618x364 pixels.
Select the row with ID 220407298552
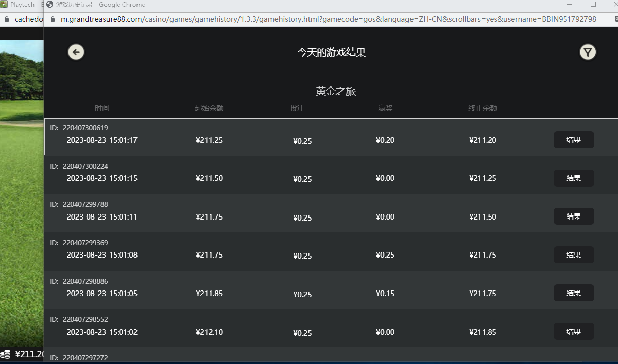pos(331,328)
